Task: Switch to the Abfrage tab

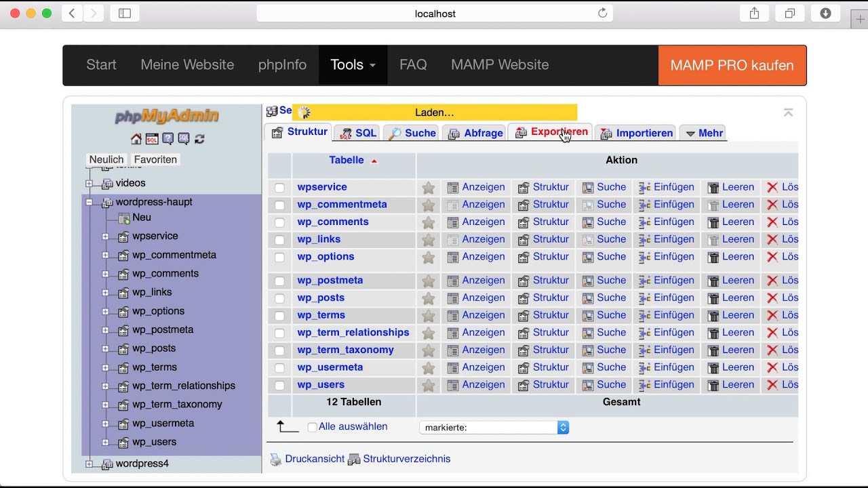Action: [475, 133]
